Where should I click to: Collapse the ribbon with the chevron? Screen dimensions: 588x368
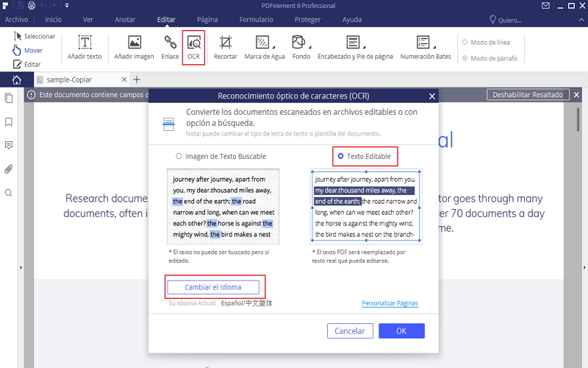click(581, 21)
